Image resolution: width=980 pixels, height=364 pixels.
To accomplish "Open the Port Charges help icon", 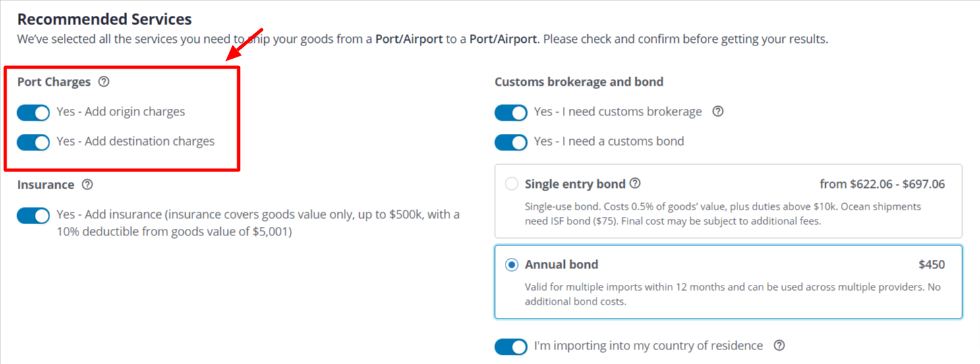I will 103,82.
